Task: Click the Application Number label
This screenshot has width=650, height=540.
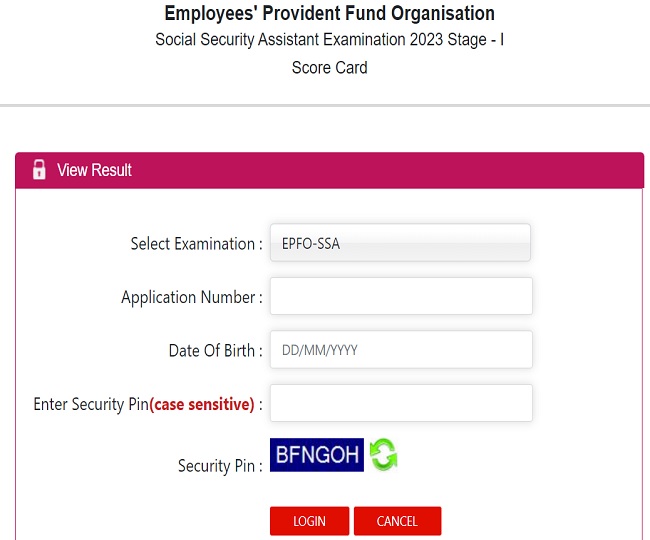Action: pyautogui.click(x=191, y=298)
